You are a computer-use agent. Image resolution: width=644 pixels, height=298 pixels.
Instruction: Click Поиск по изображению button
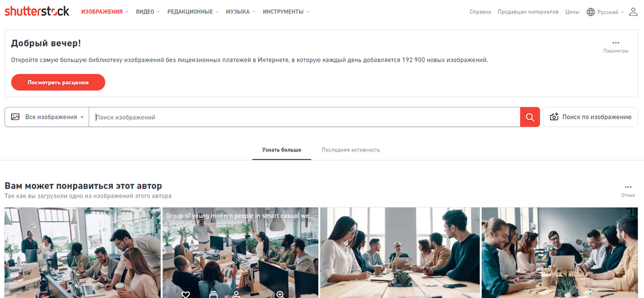[590, 117]
